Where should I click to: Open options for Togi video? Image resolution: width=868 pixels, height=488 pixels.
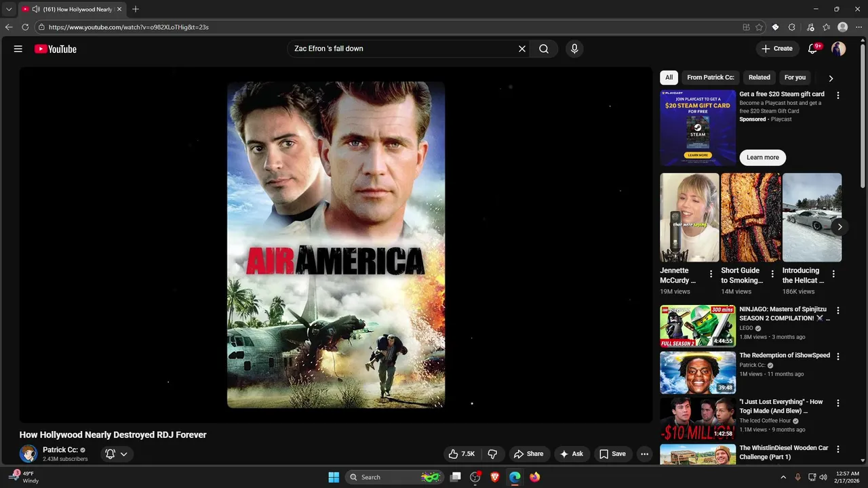(x=838, y=403)
